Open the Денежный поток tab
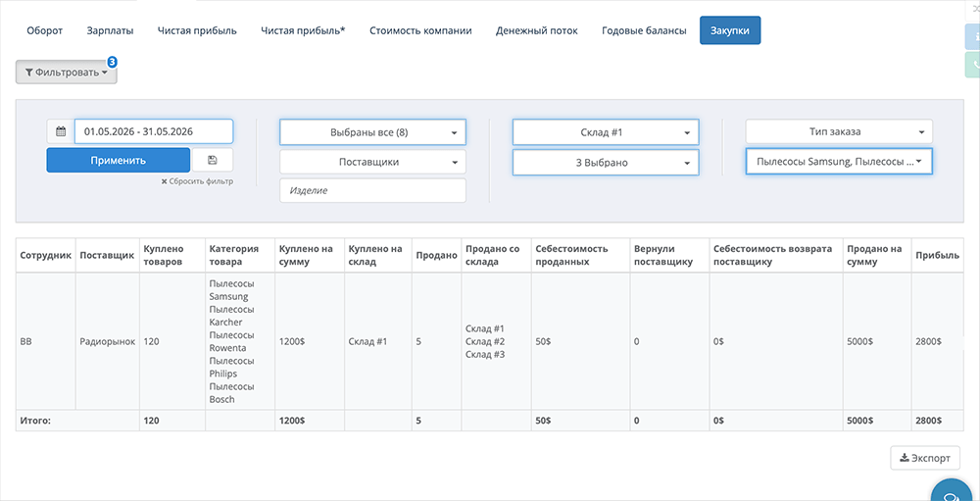 coord(537,30)
